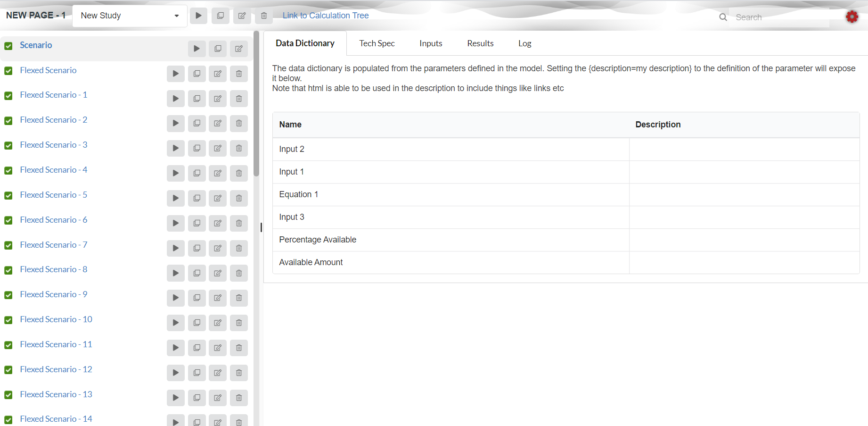868x426 pixels.
Task: Delete Flexed Scenario - 9 with its trash icon
Action: click(239, 298)
